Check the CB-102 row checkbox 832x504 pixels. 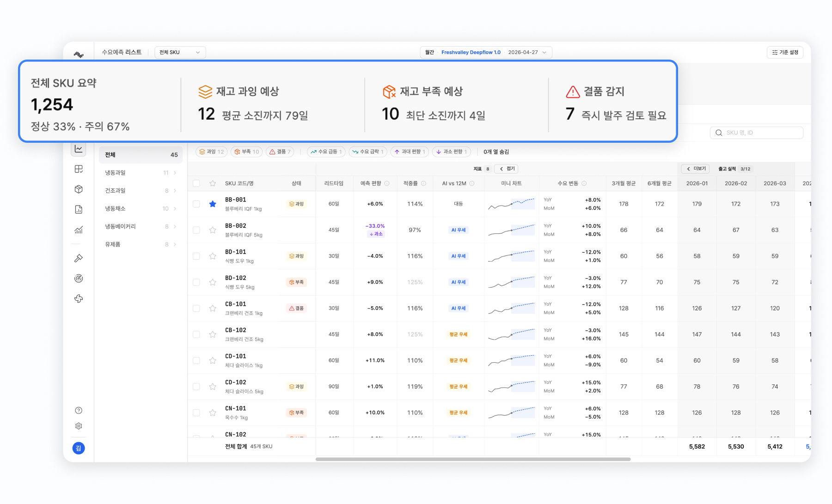coord(196,334)
